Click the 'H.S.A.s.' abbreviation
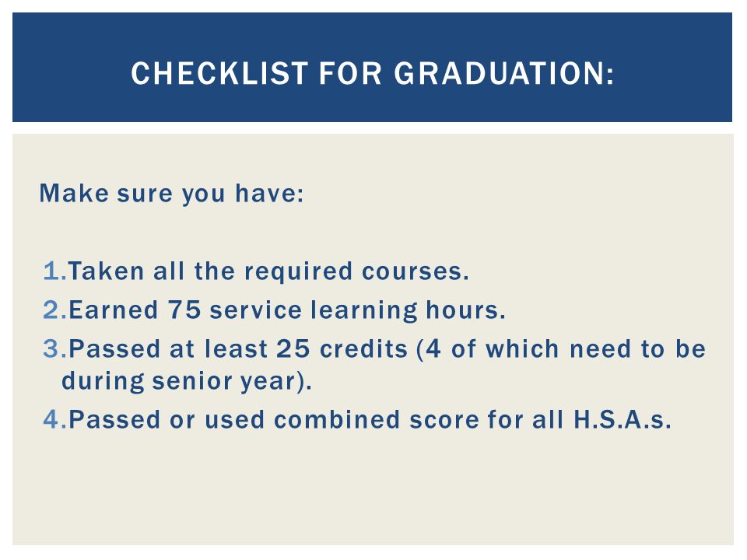Screen dimensions: 747x560 tap(622, 420)
